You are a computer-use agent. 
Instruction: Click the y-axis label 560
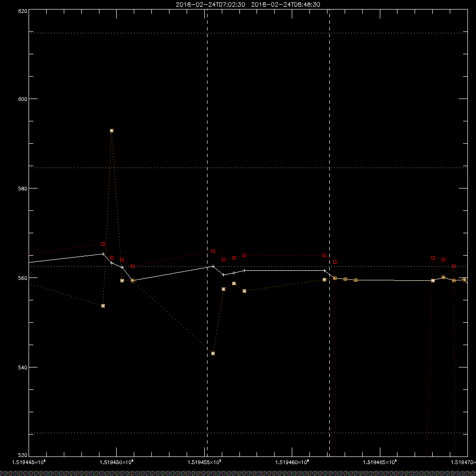click(23, 278)
